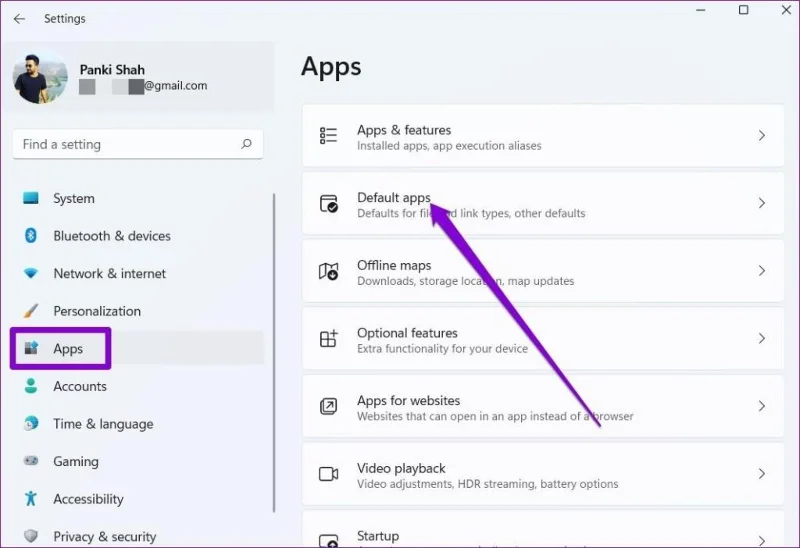Click the Accessibility figure icon
The width and height of the screenshot is (800, 548).
click(x=31, y=499)
